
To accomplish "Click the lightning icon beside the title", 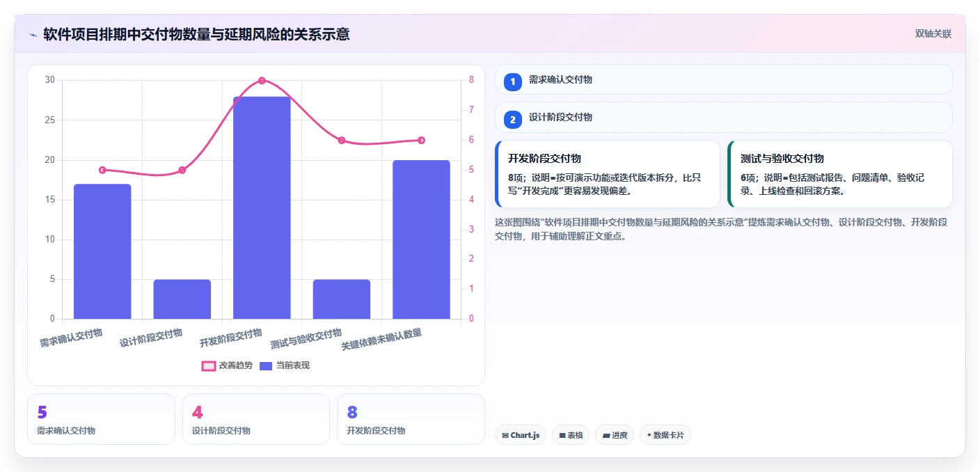I will [x=33, y=35].
